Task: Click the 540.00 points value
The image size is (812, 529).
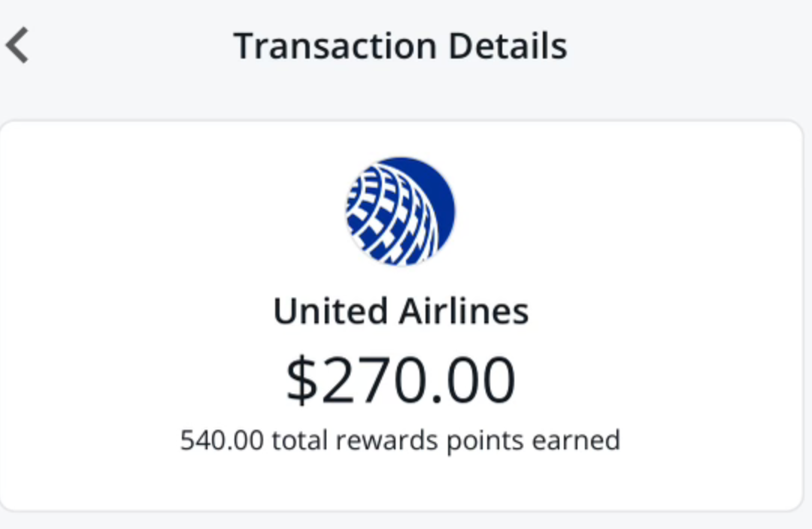Action: pyautogui.click(x=222, y=440)
